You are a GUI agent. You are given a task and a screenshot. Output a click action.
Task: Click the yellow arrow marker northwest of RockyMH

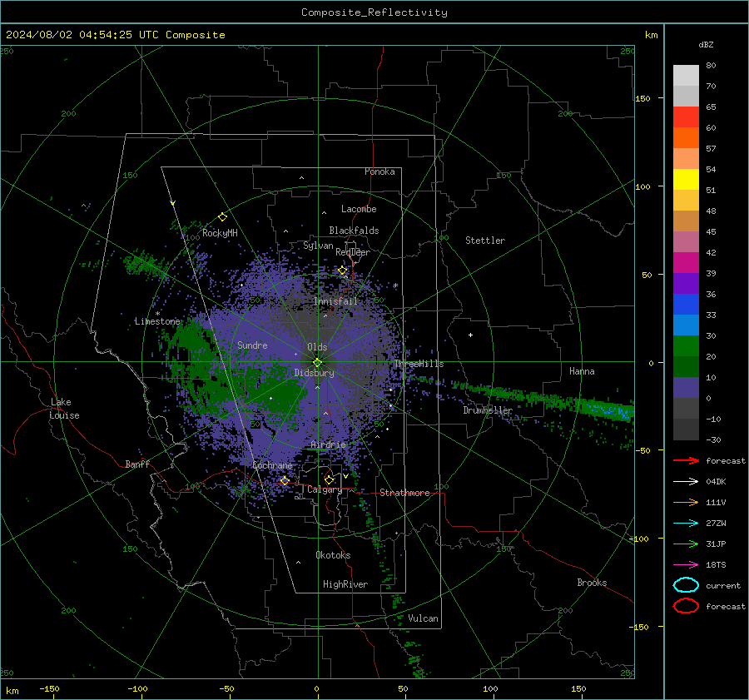tap(173, 203)
